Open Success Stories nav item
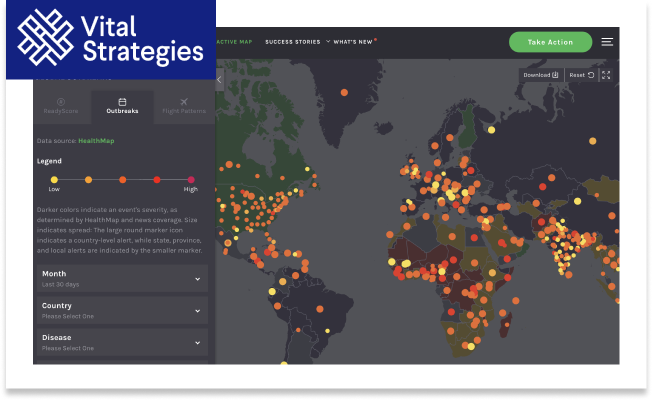Viewport: 653px width, 401px height. (293, 42)
